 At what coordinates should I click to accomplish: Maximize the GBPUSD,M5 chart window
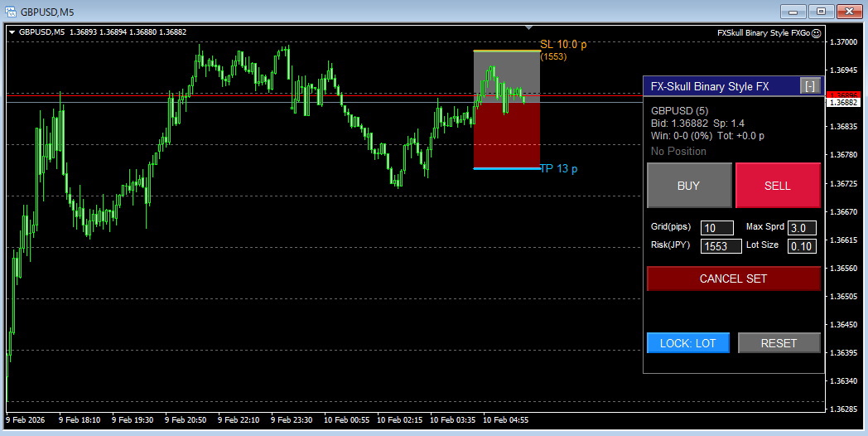click(821, 11)
